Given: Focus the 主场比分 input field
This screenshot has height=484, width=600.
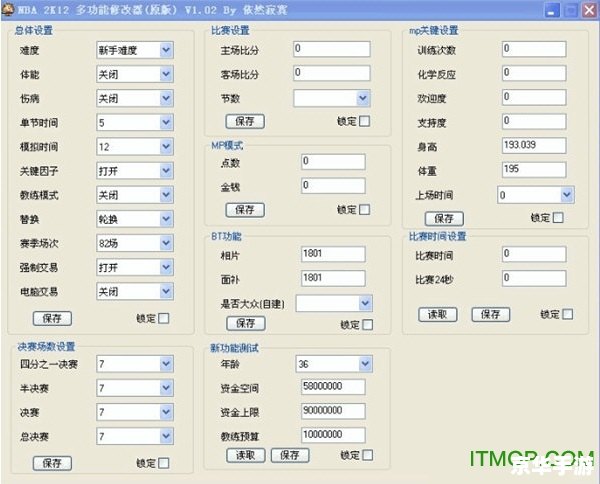Looking at the screenshot, I should tap(332, 49).
